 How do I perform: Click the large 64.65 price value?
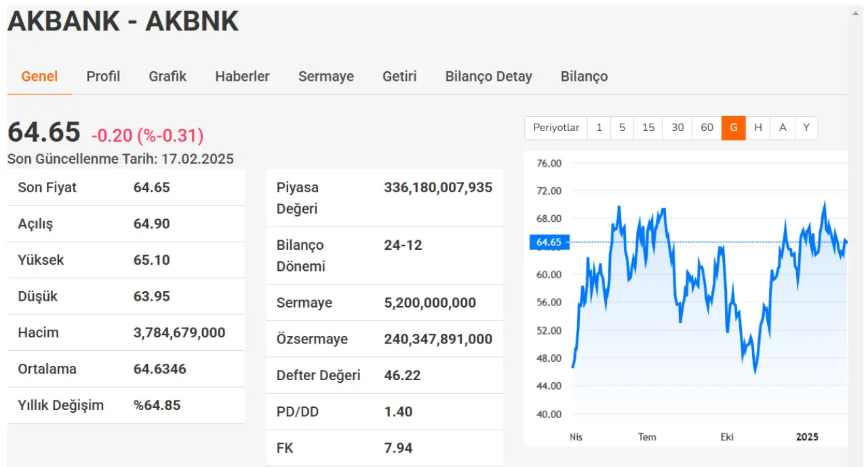pos(44,132)
